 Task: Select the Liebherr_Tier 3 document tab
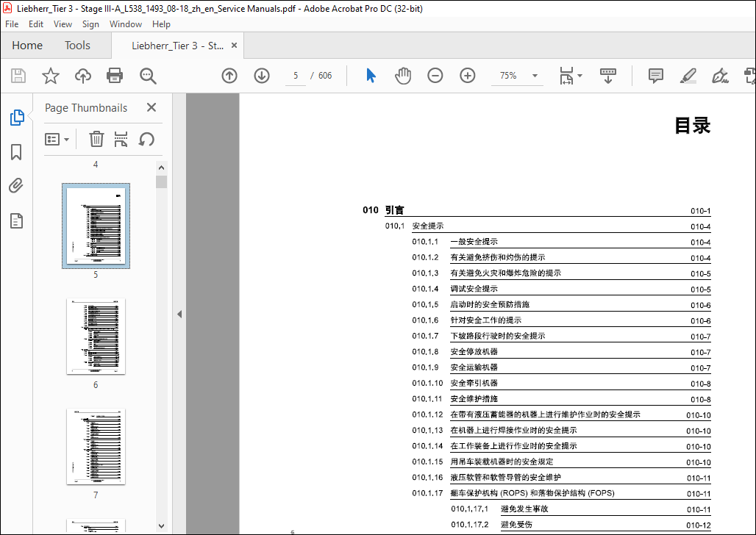pos(177,46)
